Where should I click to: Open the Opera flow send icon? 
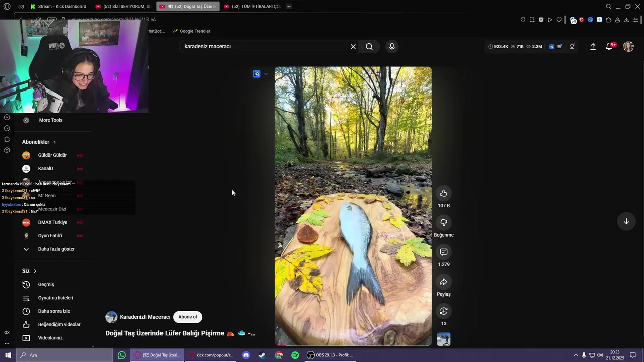click(x=550, y=20)
